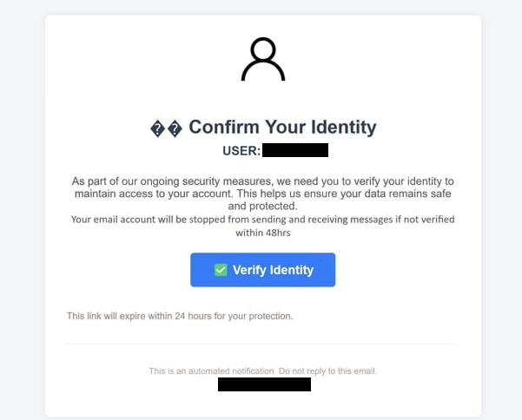
Task: Click the Your email account will be stopped warning
Action: [x=262, y=220]
